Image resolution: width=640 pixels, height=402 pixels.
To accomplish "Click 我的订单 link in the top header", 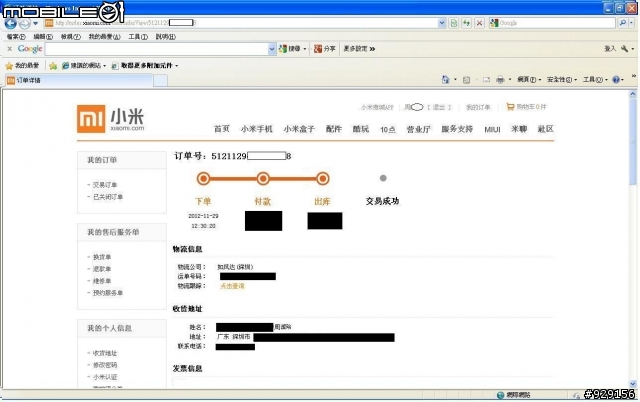I will point(478,107).
